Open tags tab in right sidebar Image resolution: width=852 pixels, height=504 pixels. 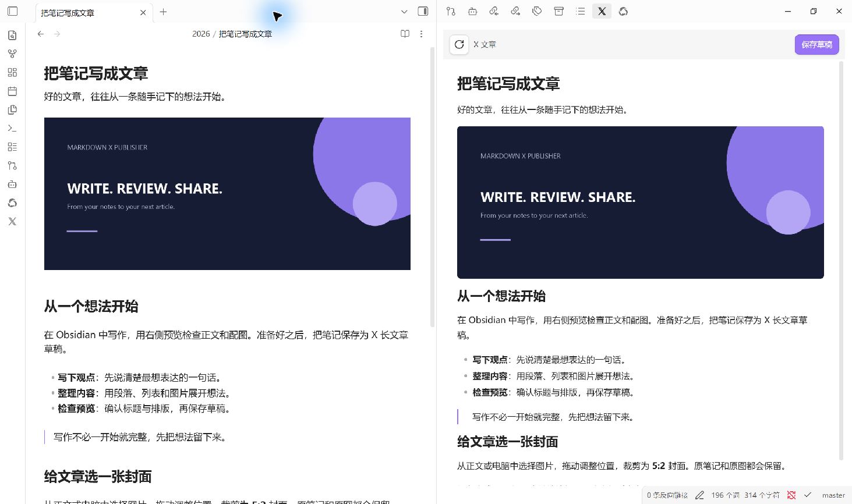point(537,11)
